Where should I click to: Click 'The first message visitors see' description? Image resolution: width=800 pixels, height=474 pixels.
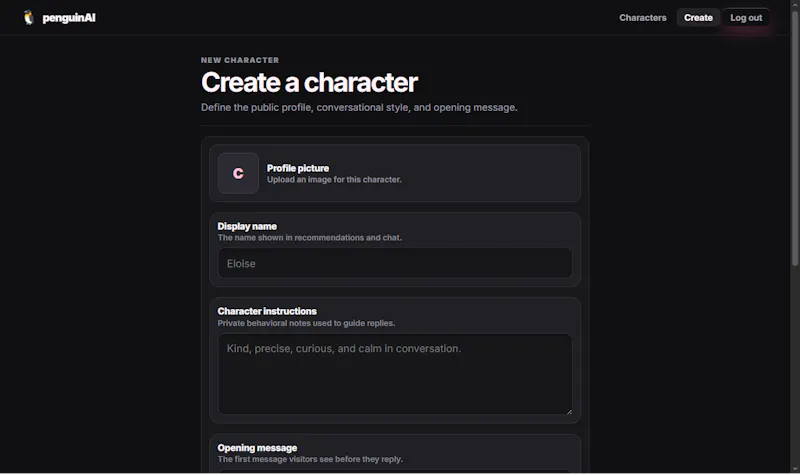click(x=310, y=459)
